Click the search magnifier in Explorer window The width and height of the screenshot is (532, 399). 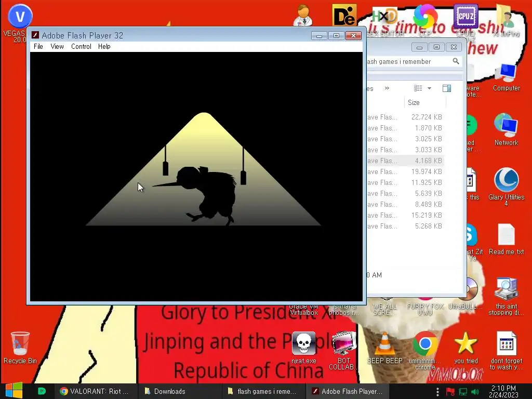(456, 61)
